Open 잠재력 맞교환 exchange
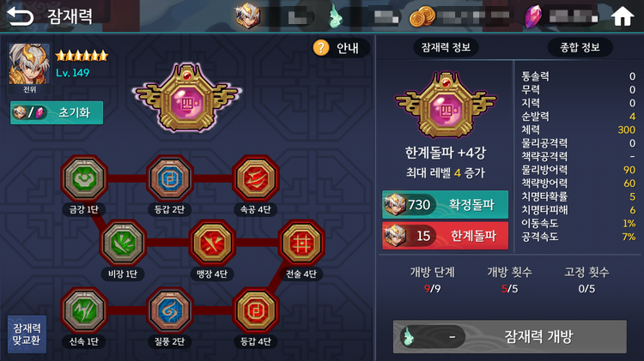This screenshot has width=644, height=361. coord(27,334)
